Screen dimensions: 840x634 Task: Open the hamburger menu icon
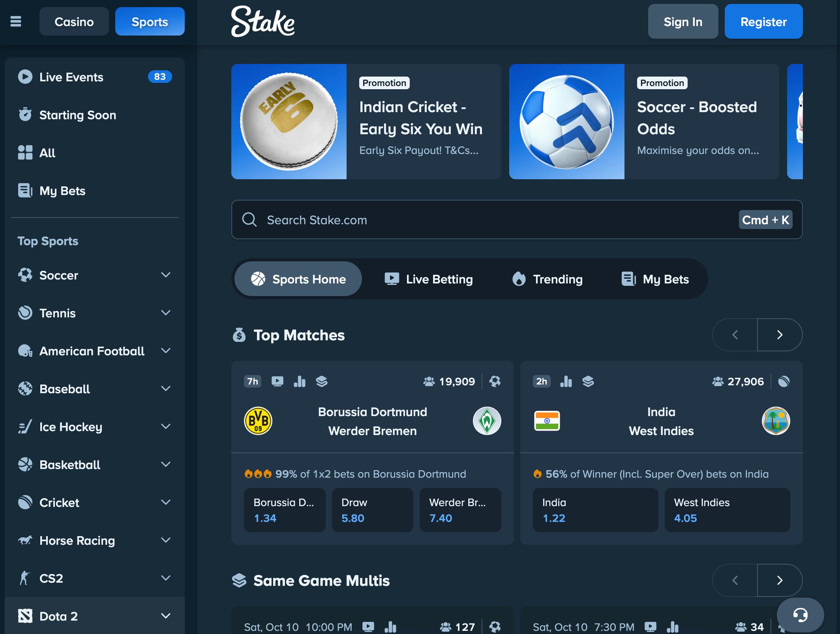pyautogui.click(x=16, y=21)
